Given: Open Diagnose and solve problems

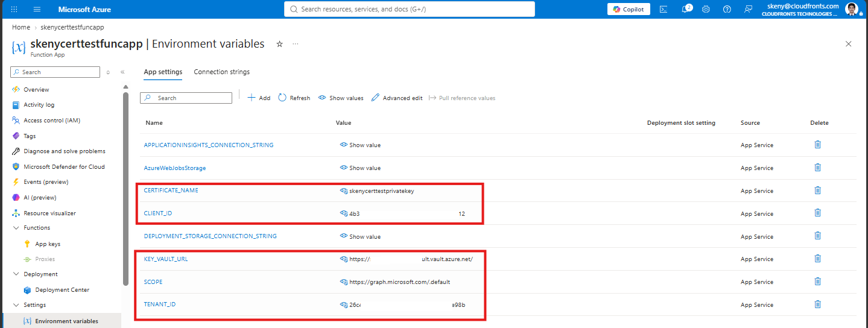Looking at the screenshot, I should point(65,151).
